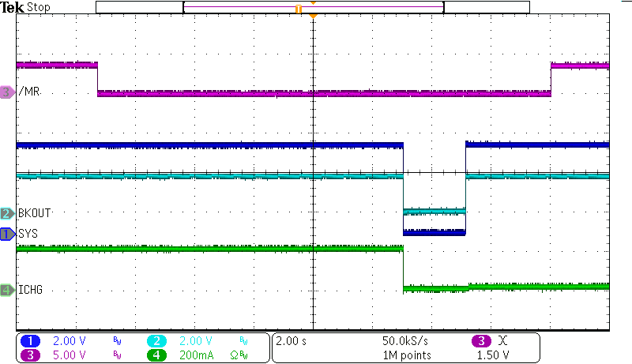Click the 1M points record length readout
Screen dimensions: 632x364
pos(408,355)
